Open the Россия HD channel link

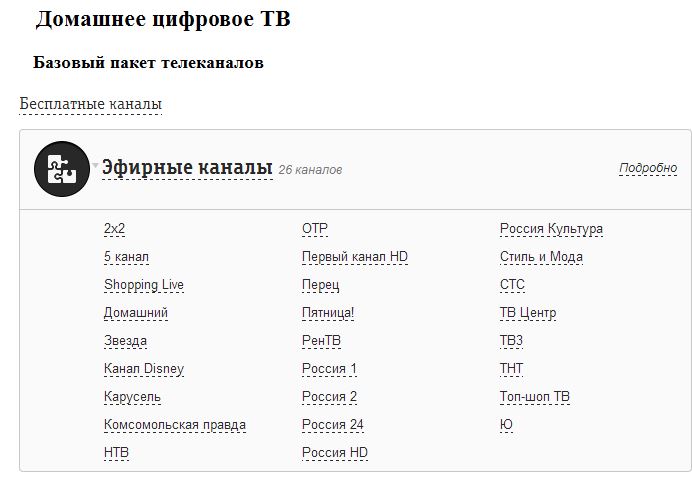(335, 453)
